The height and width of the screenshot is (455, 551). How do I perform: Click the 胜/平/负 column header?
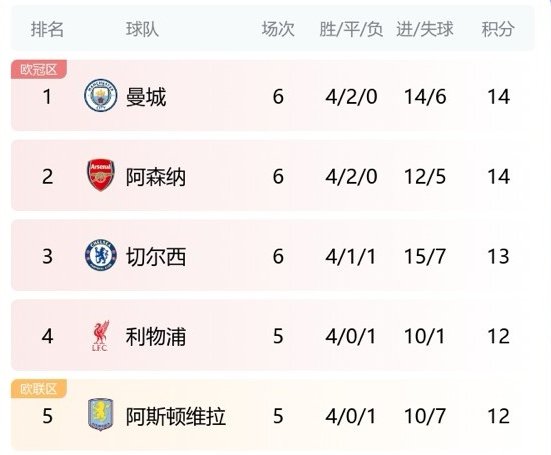pos(351,29)
